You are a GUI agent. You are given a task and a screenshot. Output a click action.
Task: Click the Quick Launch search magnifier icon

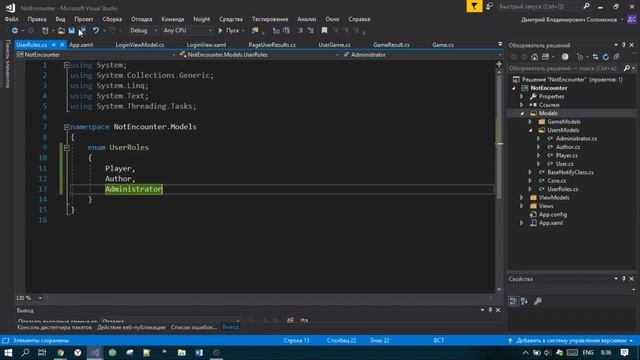[587, 6]
